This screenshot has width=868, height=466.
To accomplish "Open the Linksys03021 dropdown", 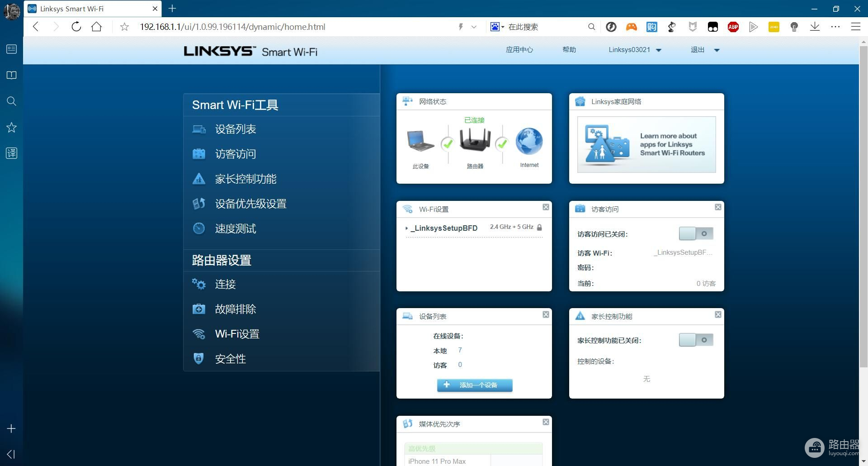I will click(x=635, y=50).
